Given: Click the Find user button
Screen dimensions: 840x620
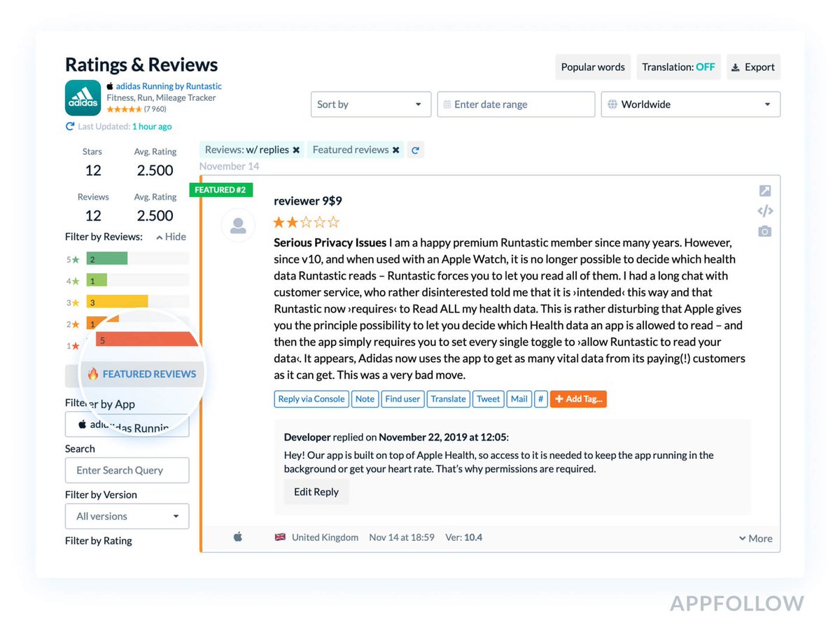Looking at the screenshot, I should [402, 399].
